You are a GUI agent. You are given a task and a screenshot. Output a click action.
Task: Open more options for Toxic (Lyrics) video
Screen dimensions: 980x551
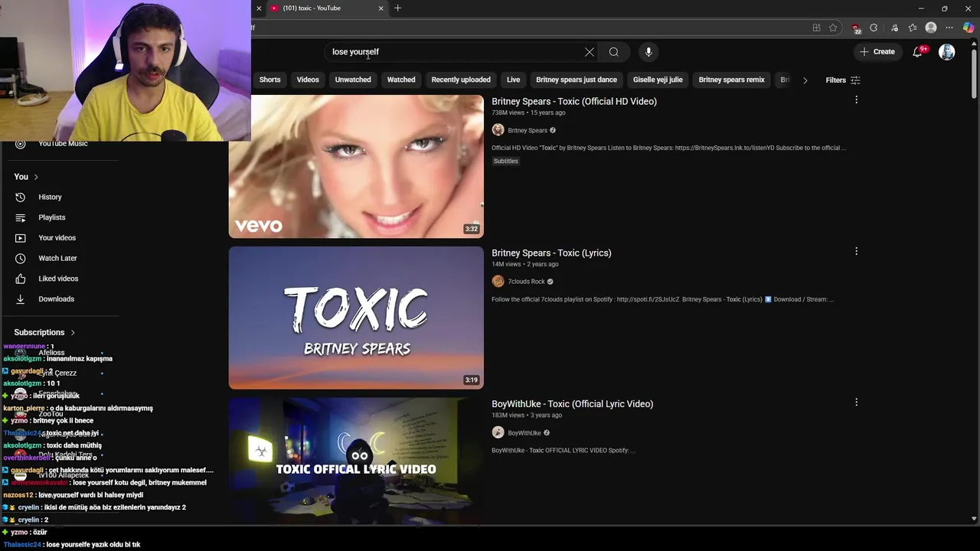856,252
